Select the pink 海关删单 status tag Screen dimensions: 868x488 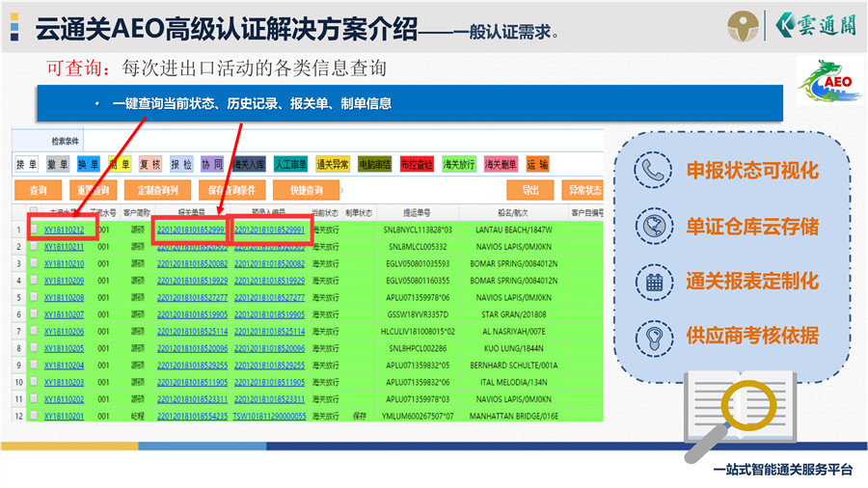pos(501,164)
